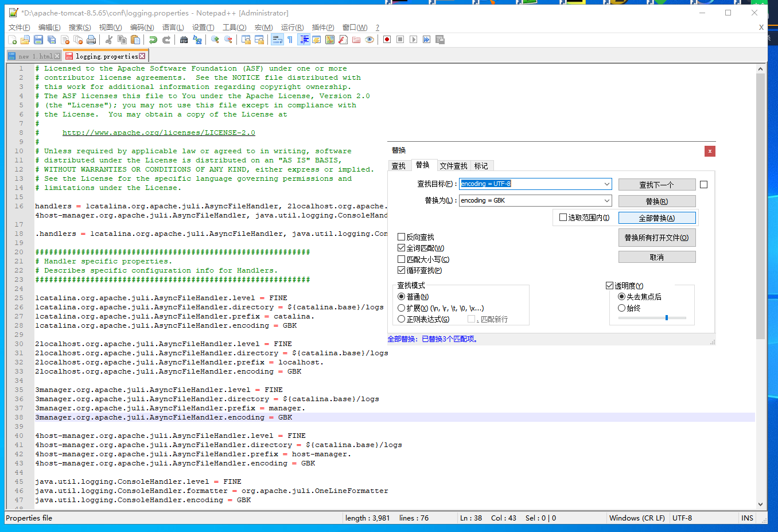
Task: Click the 全部替换 button
Action: [x=656, y=218]
